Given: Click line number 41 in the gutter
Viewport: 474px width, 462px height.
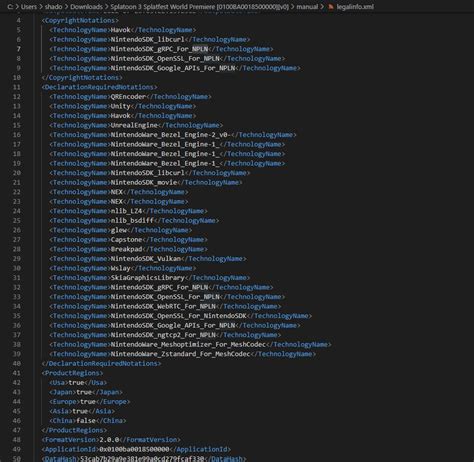Looking at the screenshot, I should (x=17, y=373).
